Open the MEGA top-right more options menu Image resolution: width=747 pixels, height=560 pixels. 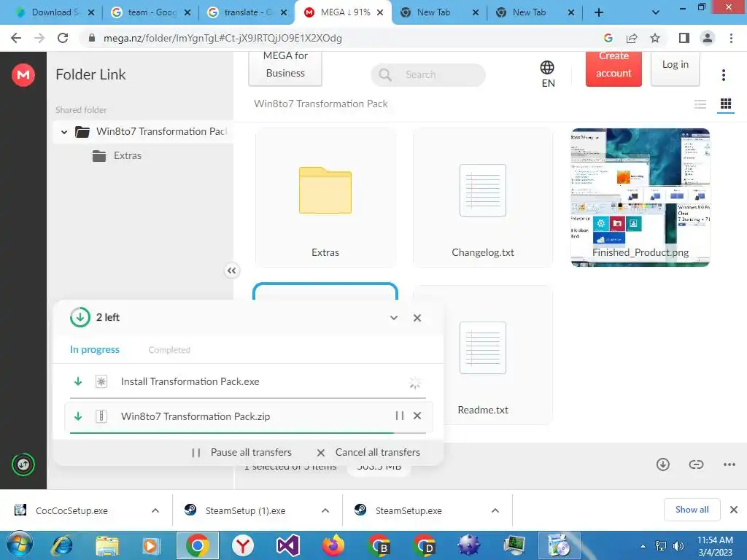point(723,75)
